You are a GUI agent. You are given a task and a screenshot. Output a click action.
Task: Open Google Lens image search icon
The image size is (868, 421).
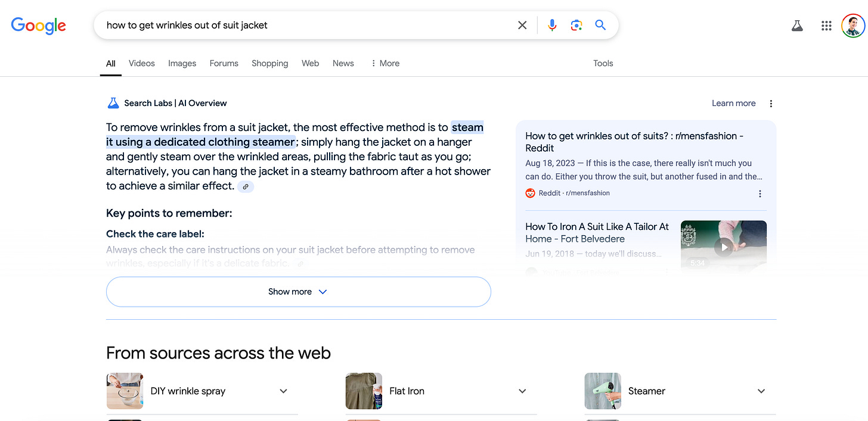pos(576,25)
